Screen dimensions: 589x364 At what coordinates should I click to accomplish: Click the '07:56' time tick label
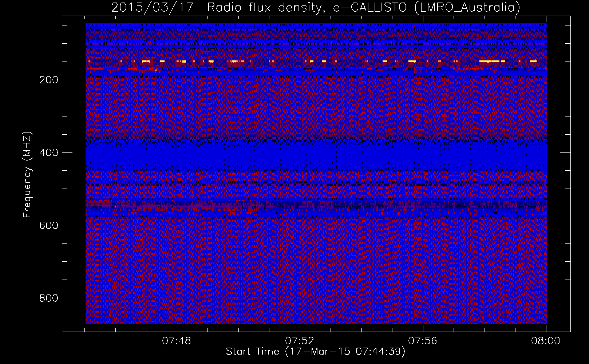click(x=423, y=341)
